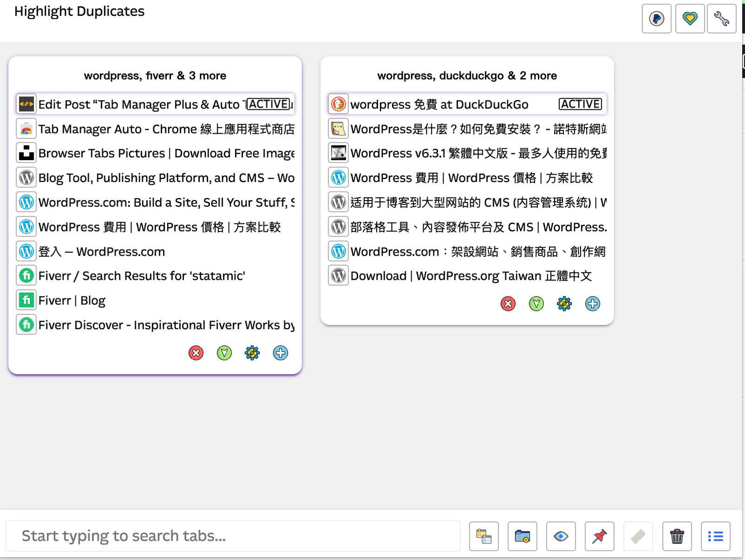
Task: Open settings with the wrench icon
Action: pyautogui.click(x=721, y=19)
